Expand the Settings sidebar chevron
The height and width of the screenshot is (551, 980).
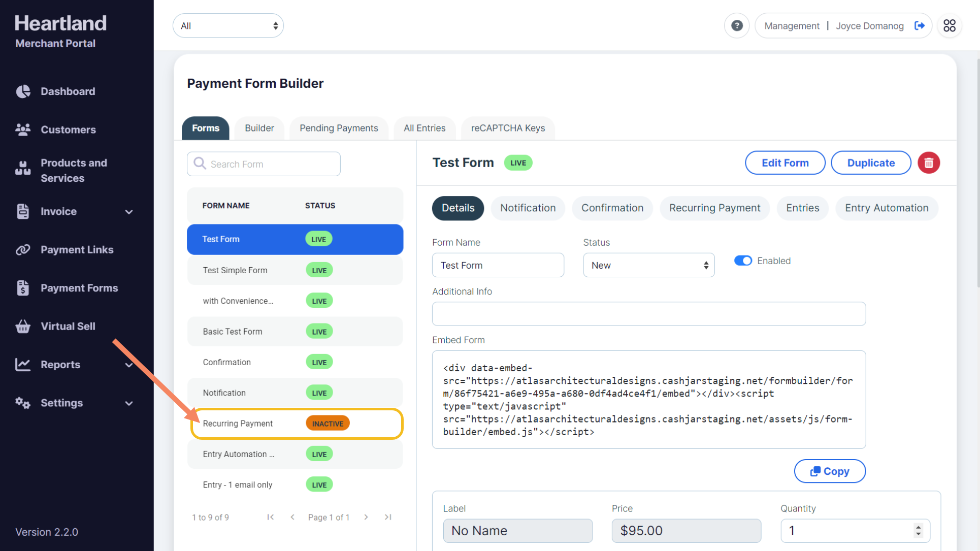(x=128, y=403)
